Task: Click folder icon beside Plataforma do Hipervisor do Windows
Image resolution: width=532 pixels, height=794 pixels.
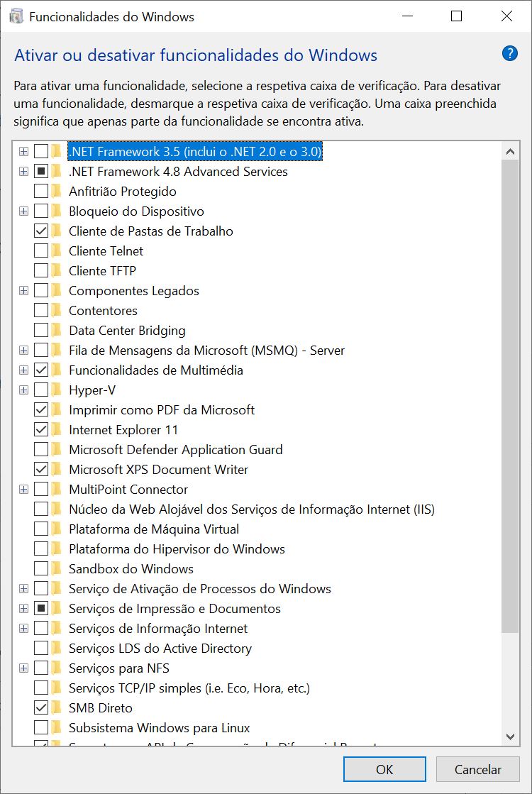Action: pos(55,549)
